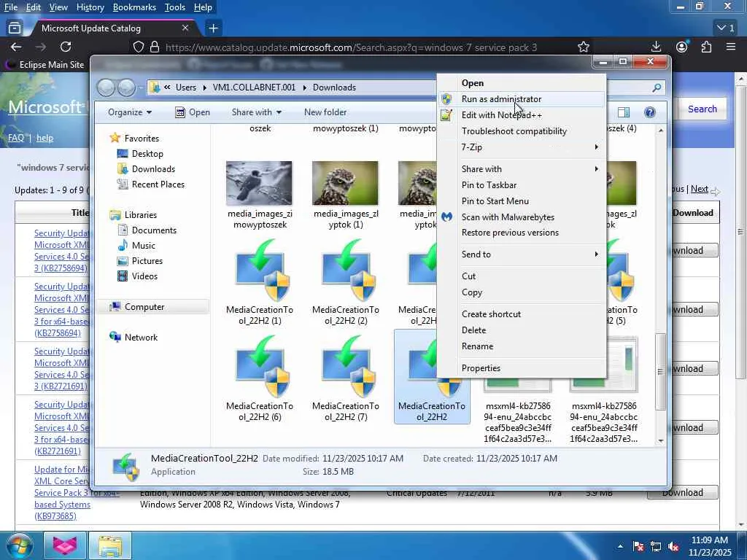This screenshot has width=747, height=560.
Task: Select media_images_zlyptok (1) owl thumbnail
Action: [345, 183]
